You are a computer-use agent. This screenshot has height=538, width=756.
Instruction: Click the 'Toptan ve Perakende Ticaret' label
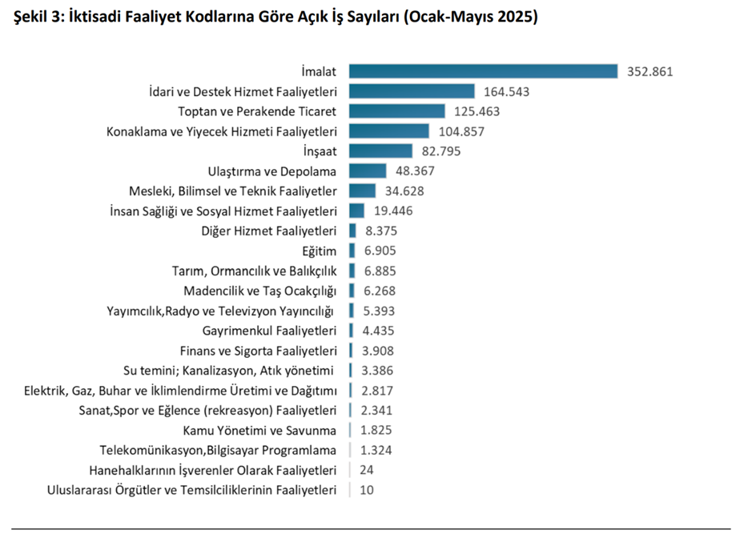256,111
